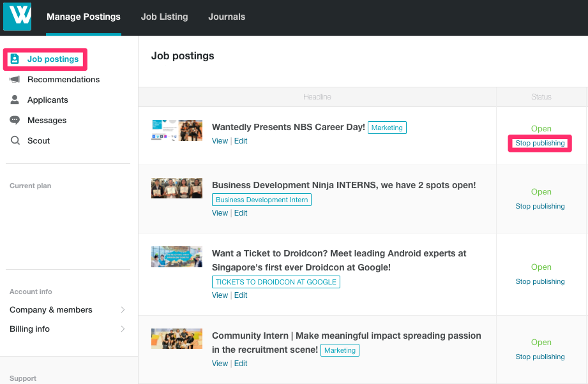View the Droidcon ticket posting
The width and height of the screenshot is (588, 384).
220,295
